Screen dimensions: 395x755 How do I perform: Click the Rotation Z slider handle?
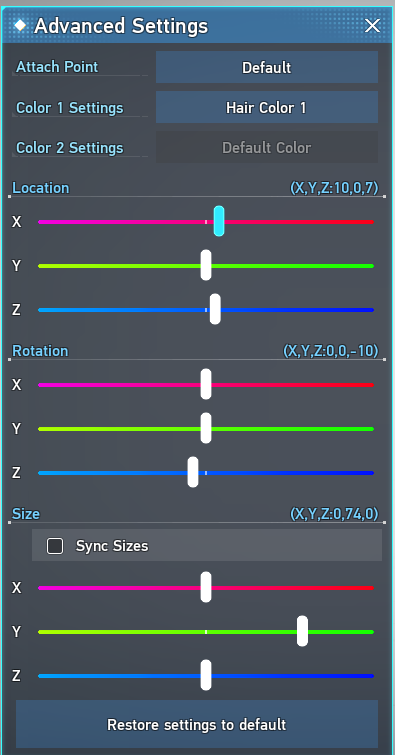[193, 472]
